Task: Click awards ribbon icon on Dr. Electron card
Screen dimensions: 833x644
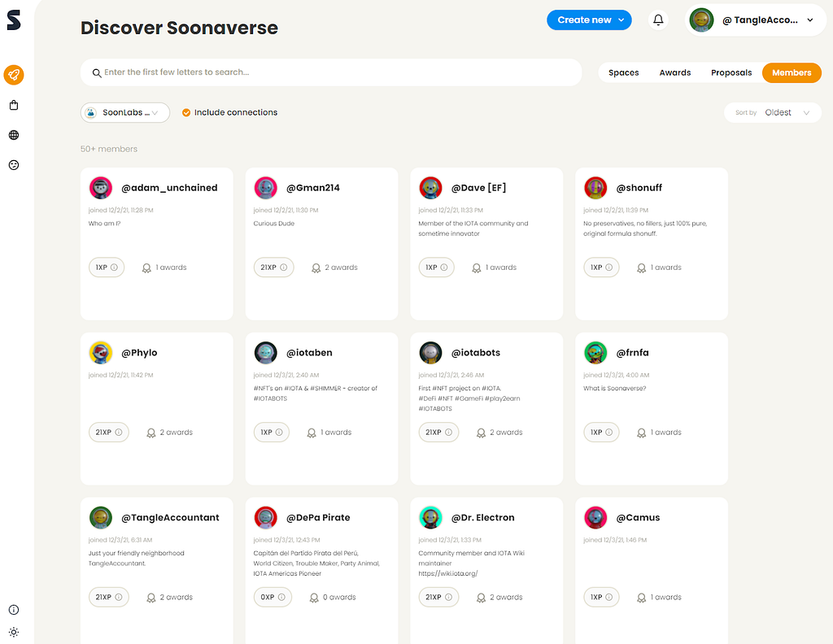Action: tap(481, 598)
